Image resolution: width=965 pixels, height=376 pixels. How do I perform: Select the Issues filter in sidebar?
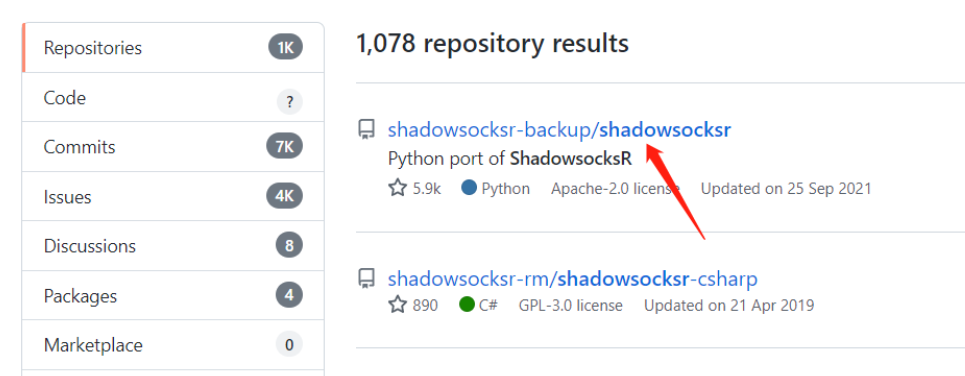(173, 197)
